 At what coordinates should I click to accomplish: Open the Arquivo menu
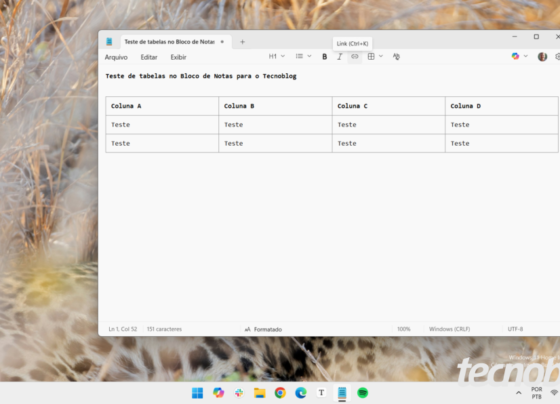point(116,57)
